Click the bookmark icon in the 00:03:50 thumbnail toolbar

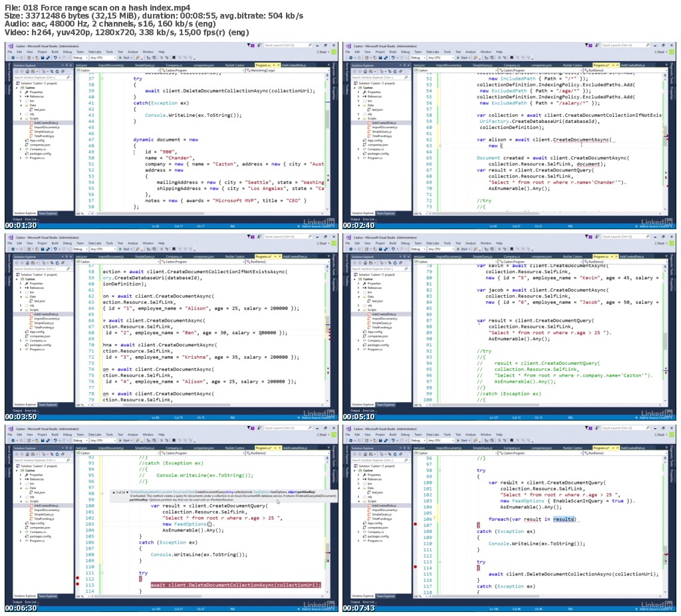click(174, 249)
